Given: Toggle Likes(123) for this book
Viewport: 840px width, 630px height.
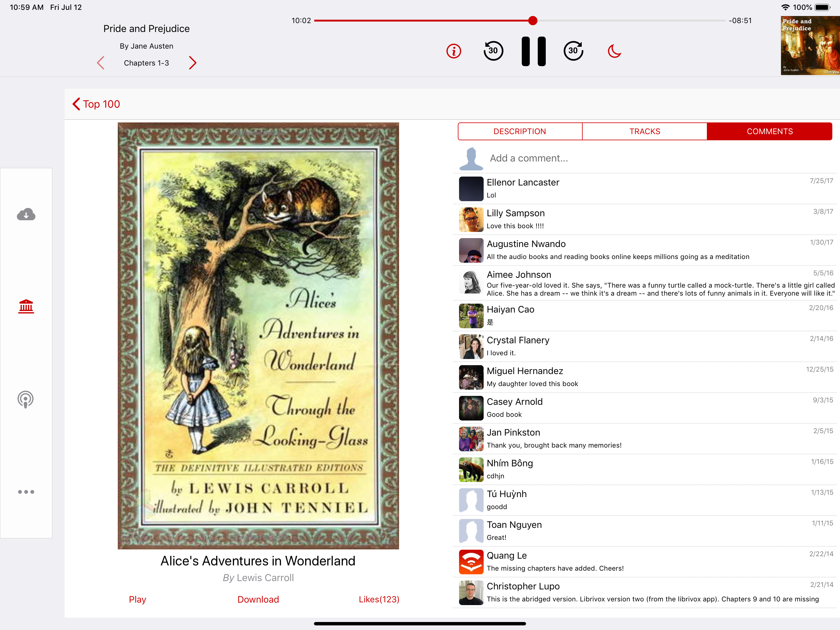Looking at the screenshot, I should pyautogui.click(x=378, y=599).
